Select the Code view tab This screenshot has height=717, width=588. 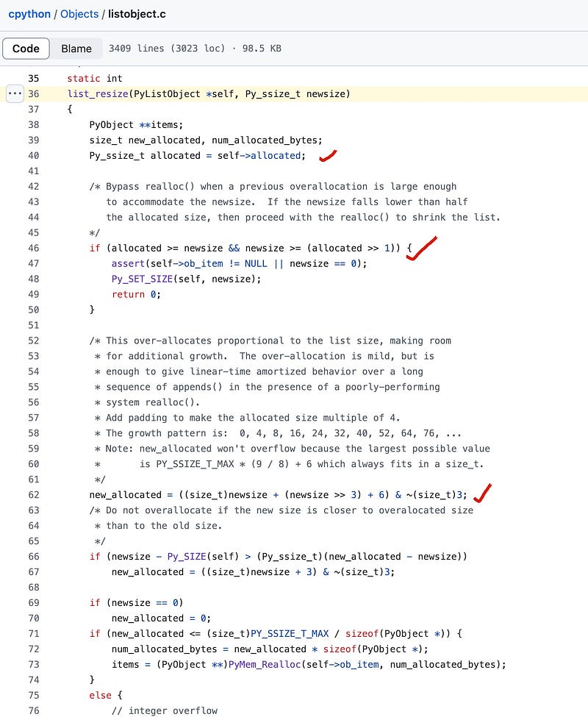[26, 49]
